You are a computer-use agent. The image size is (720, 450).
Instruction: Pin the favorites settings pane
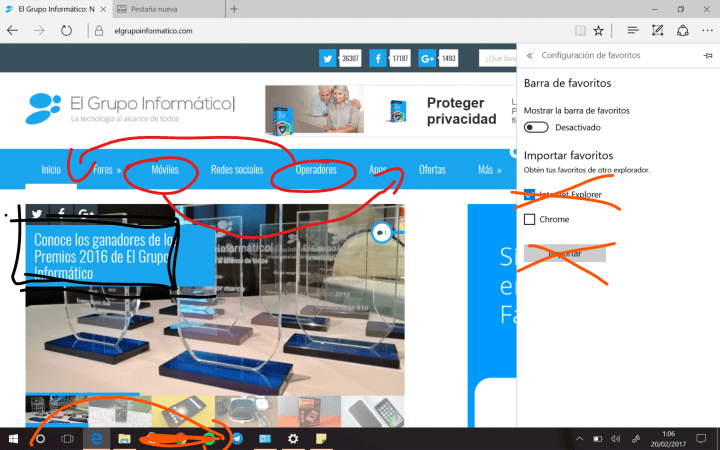[x=708, y=55]
